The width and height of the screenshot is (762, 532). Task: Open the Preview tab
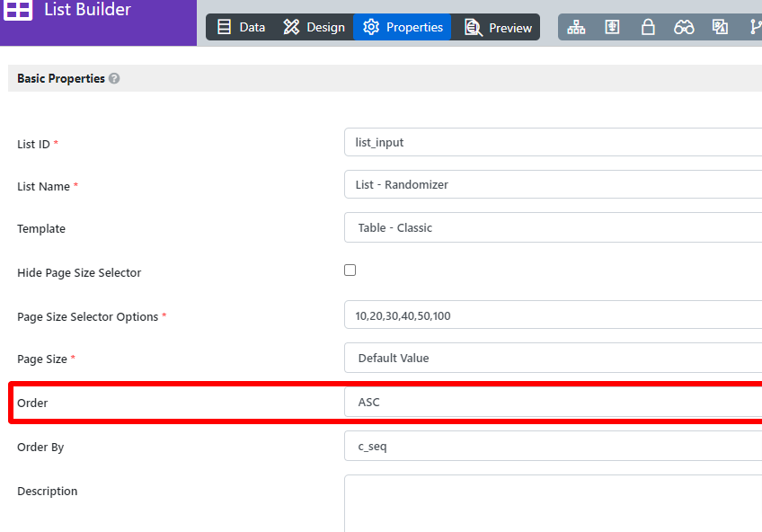coord(499,28)
